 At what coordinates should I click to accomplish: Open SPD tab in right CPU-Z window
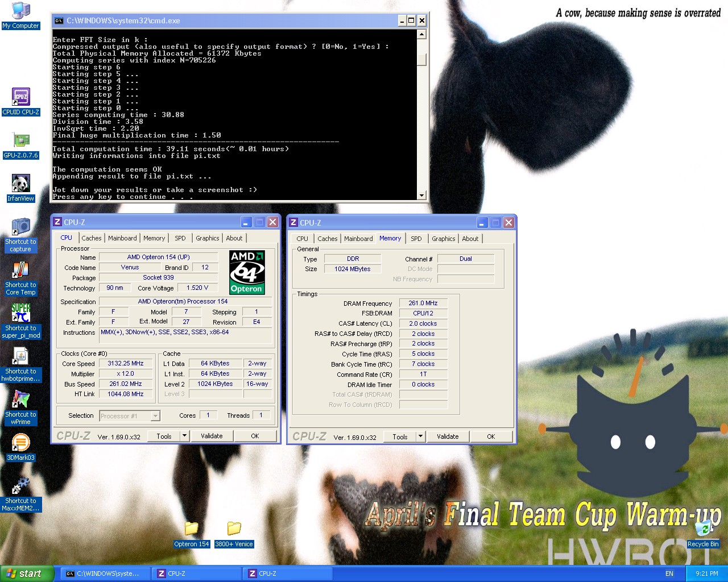pyautogui.click(x=416, y=239)
